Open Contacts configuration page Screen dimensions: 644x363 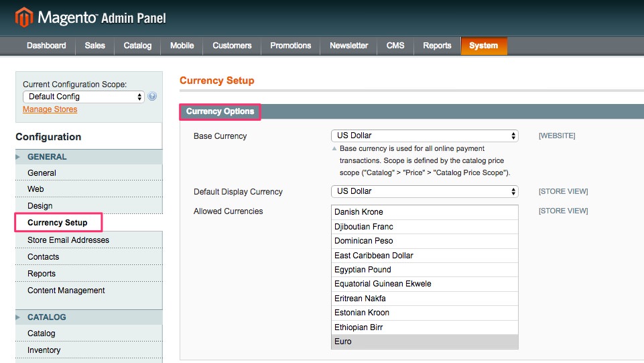pyautogui.click(x=88, y=256)
